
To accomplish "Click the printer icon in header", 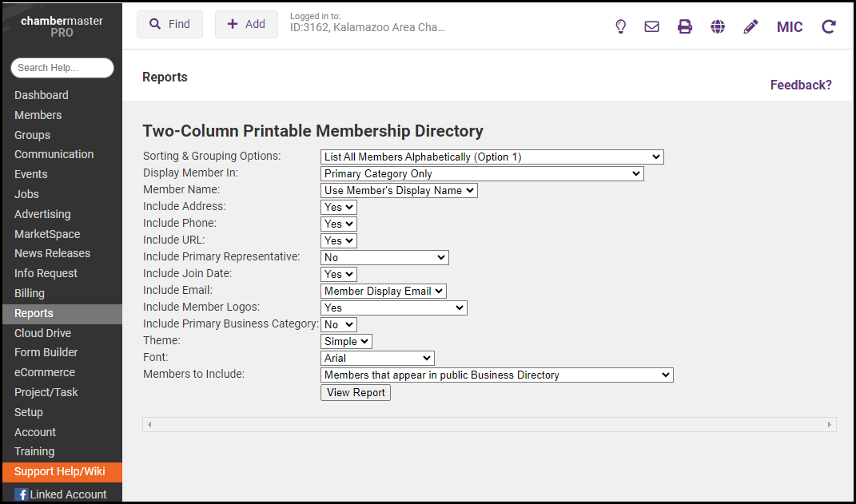I will pos(685,26).
